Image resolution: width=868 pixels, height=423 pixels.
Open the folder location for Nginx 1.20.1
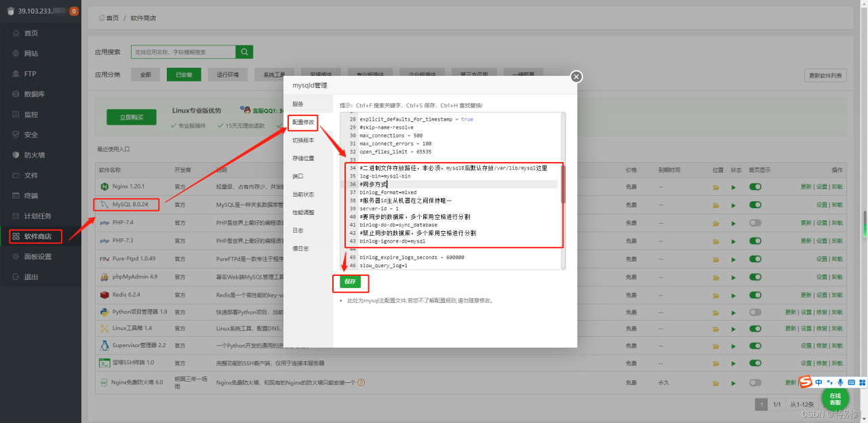point(717,186)
